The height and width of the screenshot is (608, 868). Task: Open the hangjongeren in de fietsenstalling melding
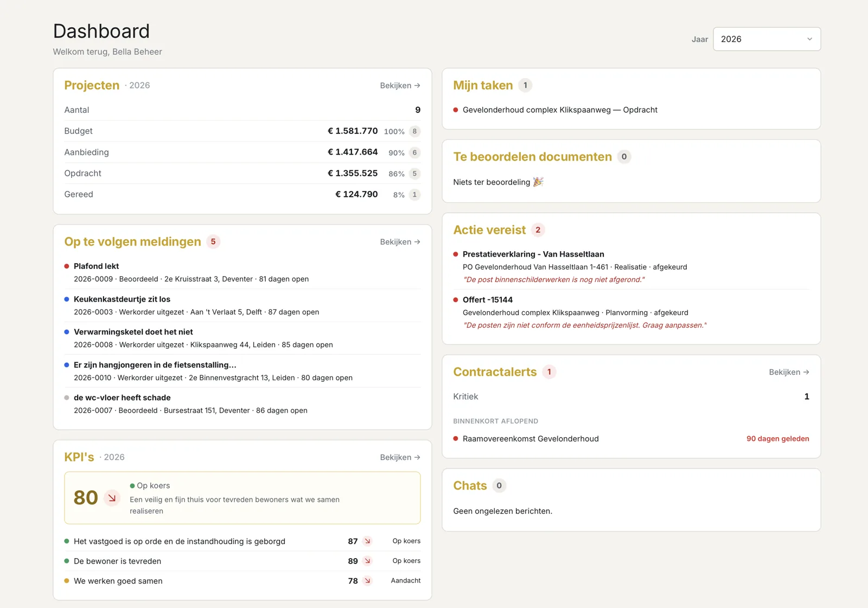242,371
